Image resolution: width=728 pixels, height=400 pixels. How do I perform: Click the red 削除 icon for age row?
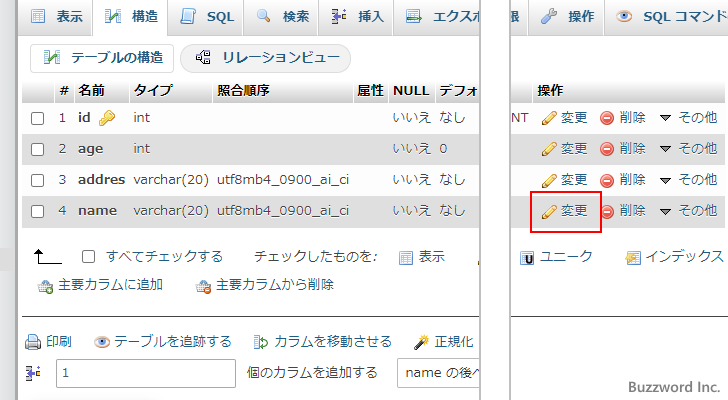(x=607, y=149)
